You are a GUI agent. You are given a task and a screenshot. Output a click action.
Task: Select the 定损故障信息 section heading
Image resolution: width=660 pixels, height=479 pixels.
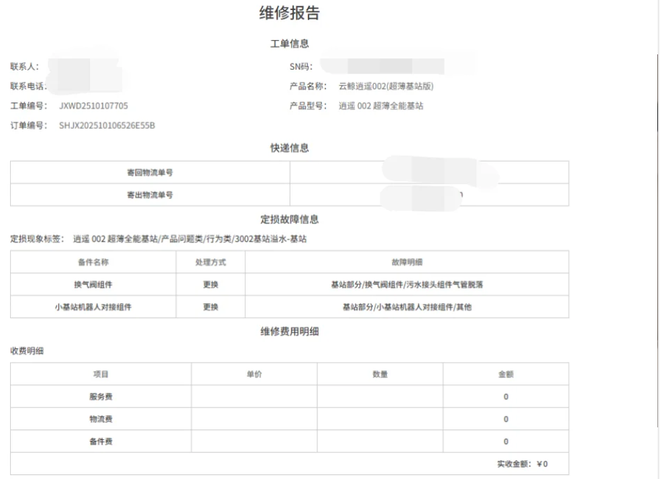coord(289,219)
